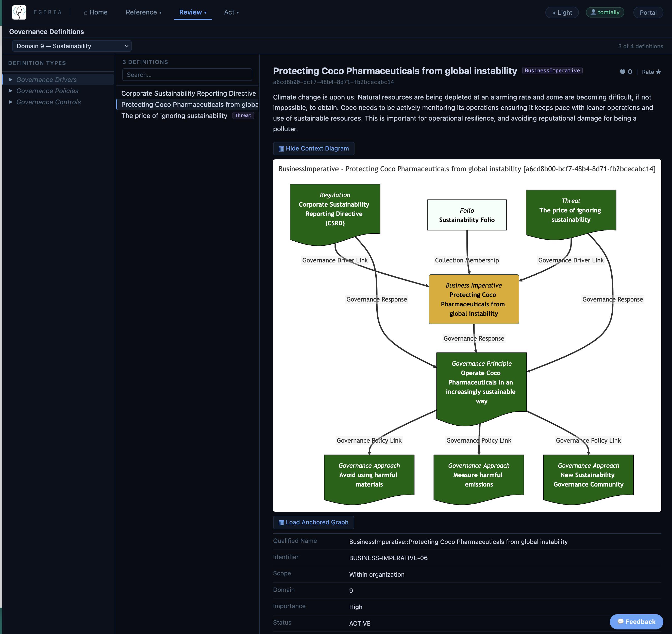The height and width of the screenshot is (634, 672).
Task: Click the Within organization scope value
Action: [377, 575]
